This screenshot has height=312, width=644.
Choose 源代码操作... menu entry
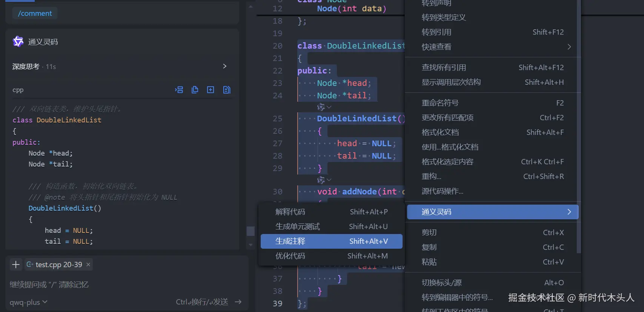tap(493, 191)
